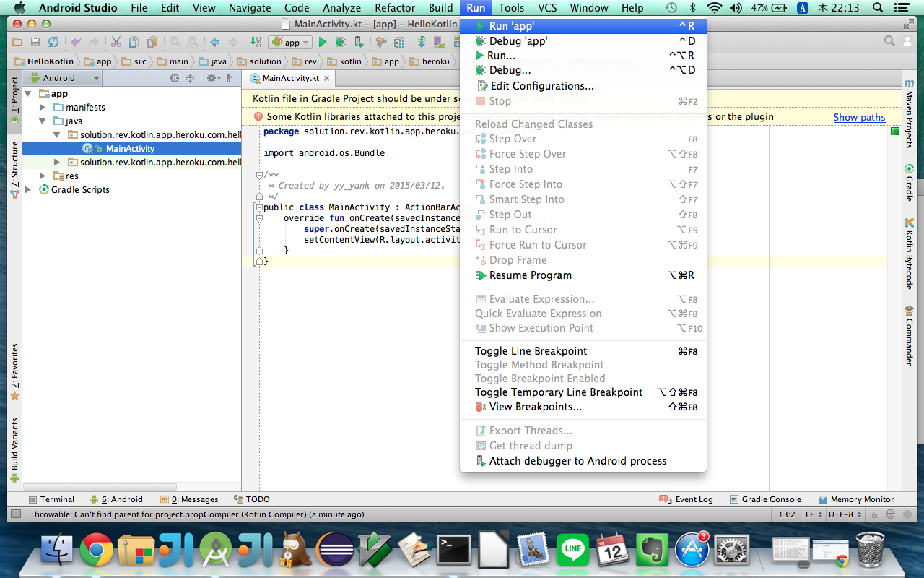Select Edit Configurations... menu item
This screenshot has height=578, width=924.
pyautogui.click(x=583, y=86)
